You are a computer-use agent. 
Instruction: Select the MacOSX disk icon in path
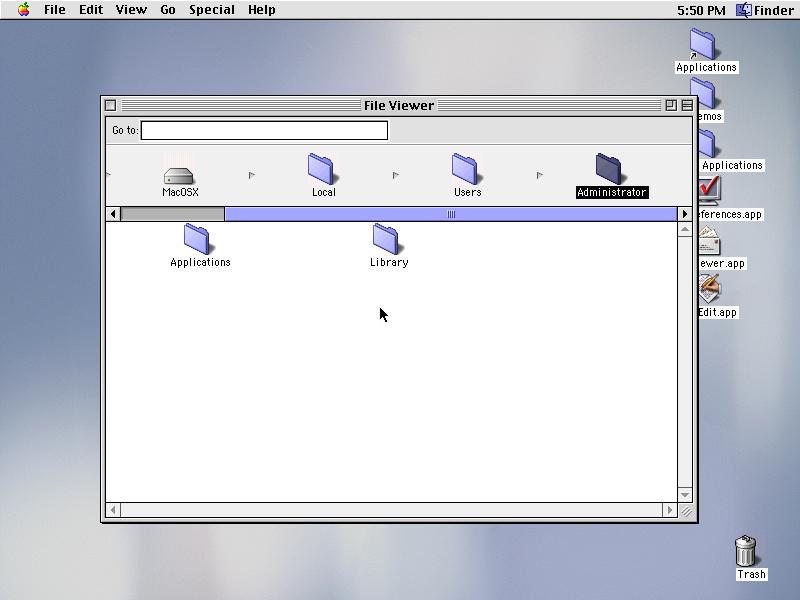(x=179, y=176)
